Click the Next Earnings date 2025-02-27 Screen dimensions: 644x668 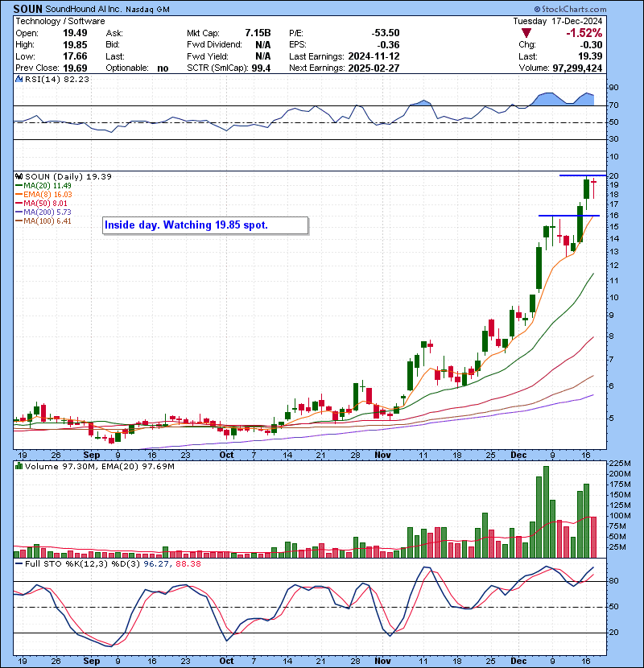[x=374, y=68]
